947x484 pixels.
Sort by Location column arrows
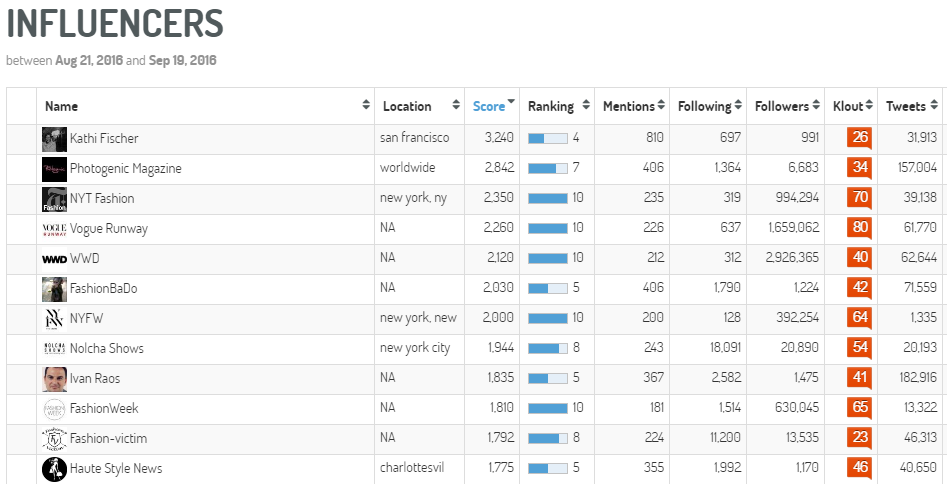[456, 105]
